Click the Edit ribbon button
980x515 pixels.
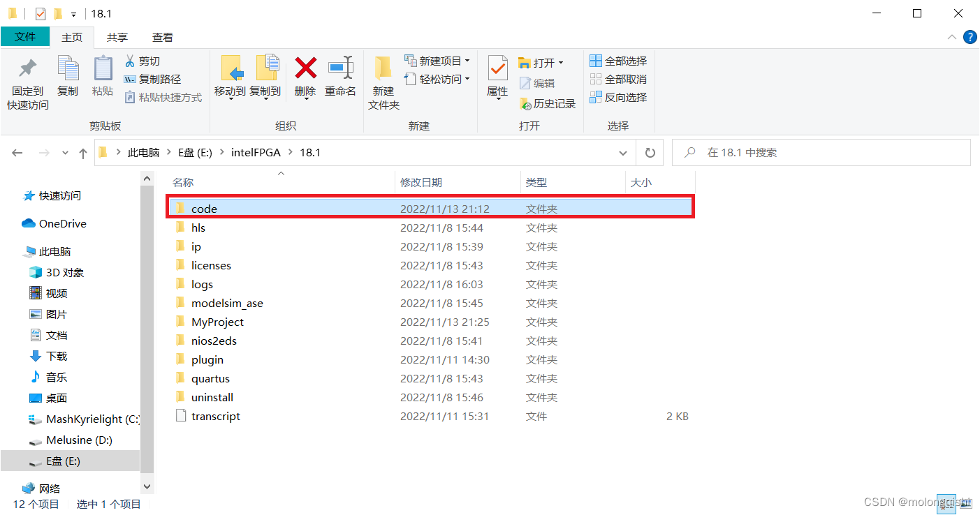pyautogui.click(x=537, y=83)
